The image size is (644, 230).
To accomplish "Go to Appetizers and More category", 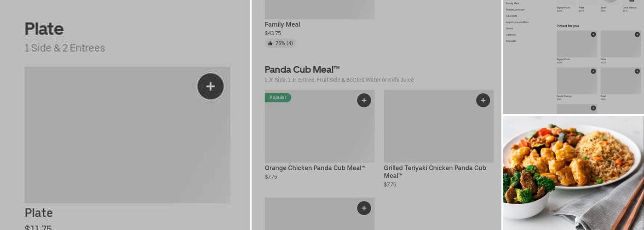I will pyautogui.click(x=517, y=22).
